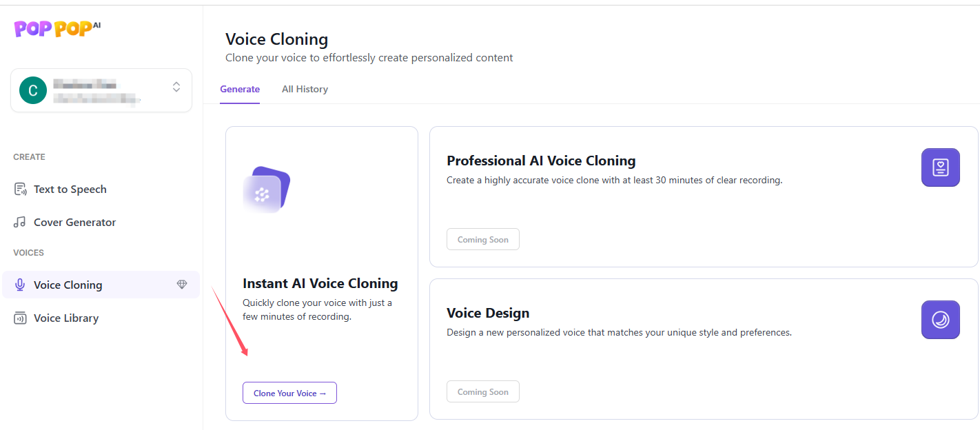Click the Voice Cloning microphone icon
Screen dimensions: 980x430
[20, 285]
